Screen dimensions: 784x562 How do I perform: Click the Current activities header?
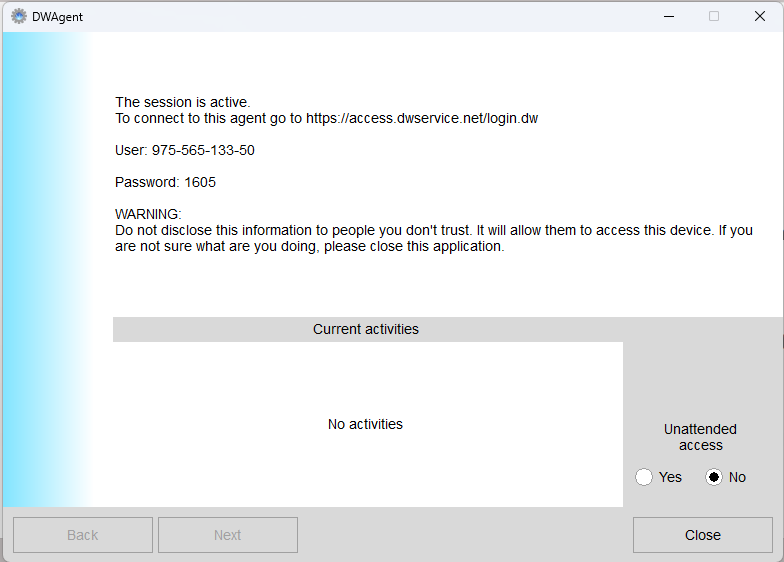pos(366,329)
